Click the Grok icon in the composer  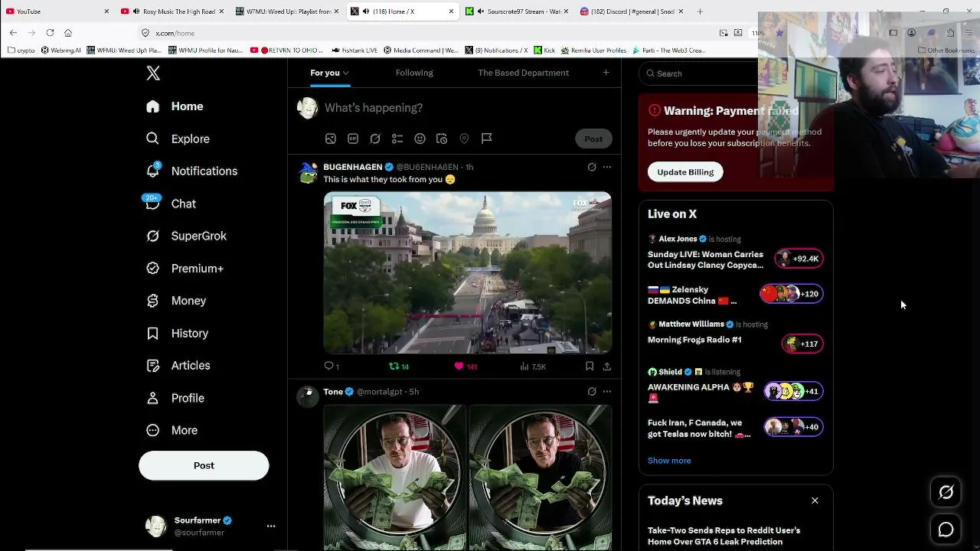click(375, 139)
